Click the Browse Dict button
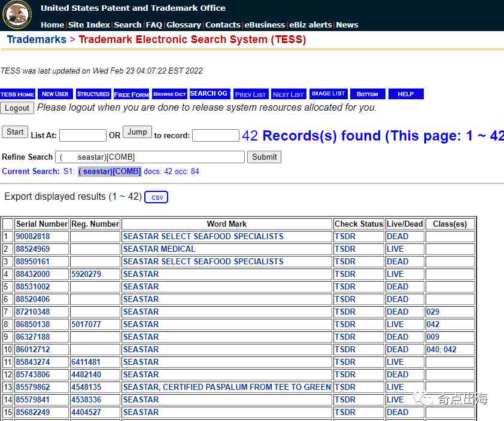This screenshot has width=504, height=421. point(169,94)
